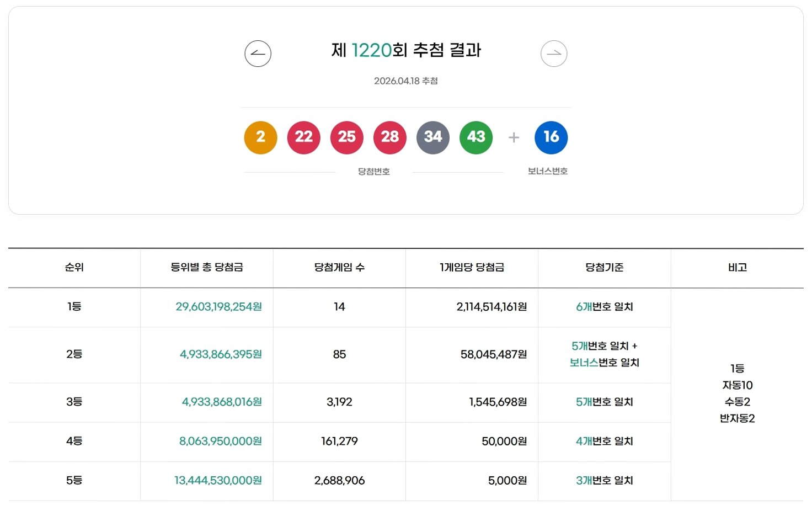Click the '보너스번호' label

click(x=547, y=171)
